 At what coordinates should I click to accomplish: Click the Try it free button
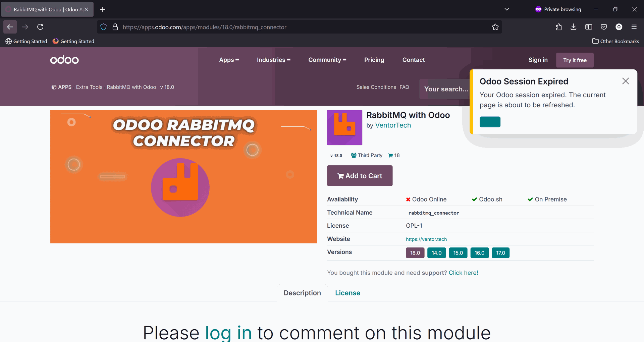click(575, 60)
